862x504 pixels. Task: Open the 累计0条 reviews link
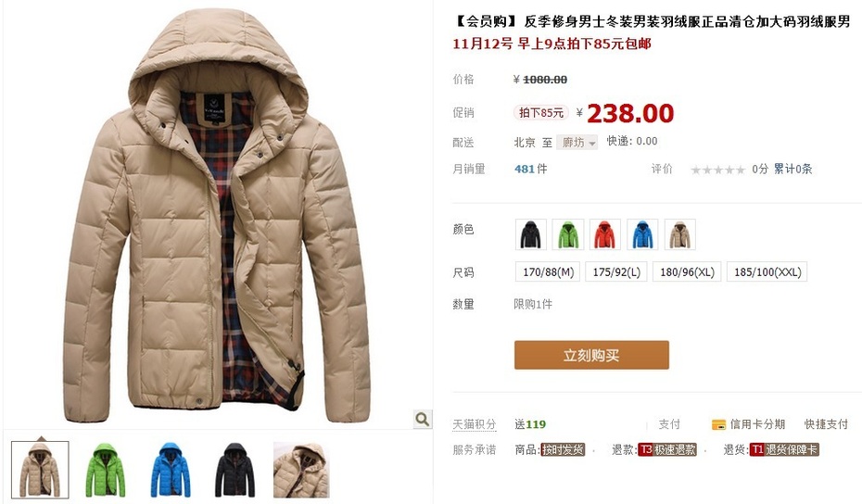[x=792, y=170]
